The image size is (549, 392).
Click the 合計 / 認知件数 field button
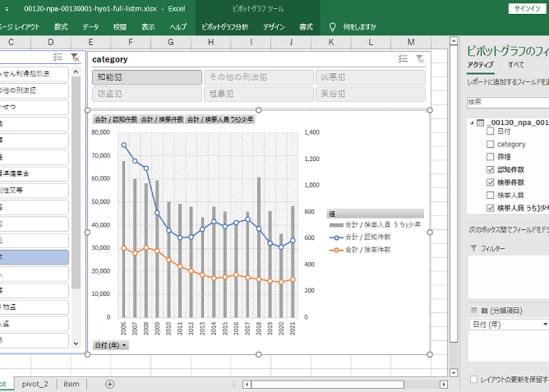115,120
